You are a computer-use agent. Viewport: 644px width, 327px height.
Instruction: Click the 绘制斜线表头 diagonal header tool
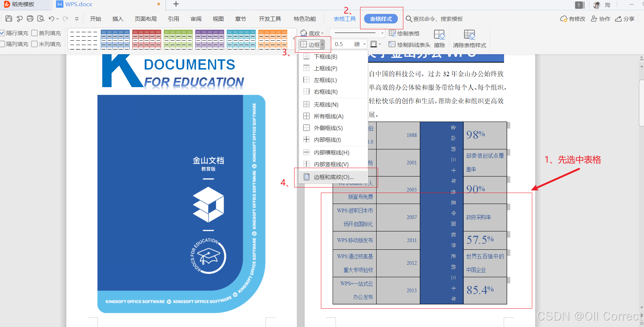click(x=410, y=45)
